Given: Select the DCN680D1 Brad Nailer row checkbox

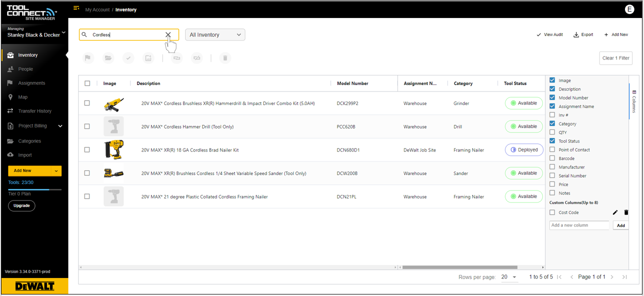Looking at the screenshot, I should click(x=87, y=149).
